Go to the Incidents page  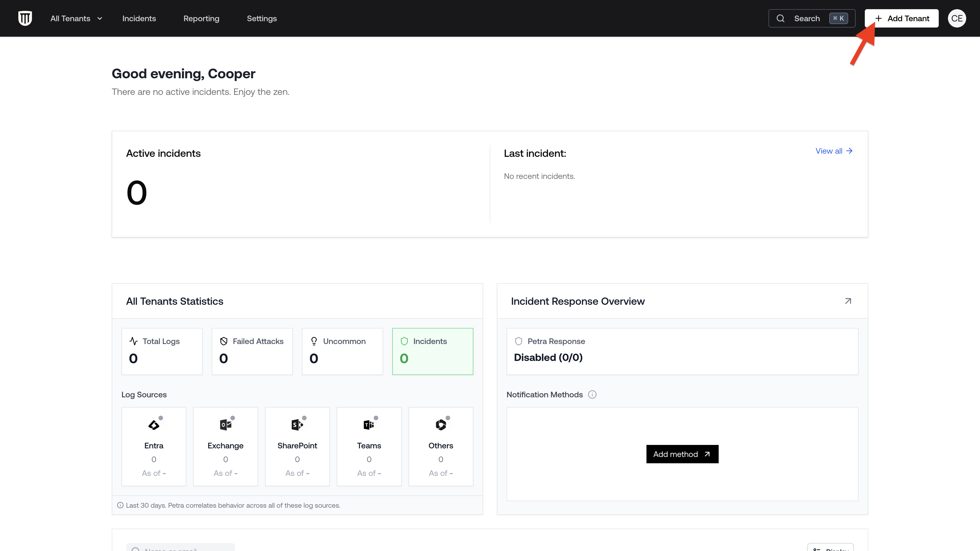pos(139,18)
